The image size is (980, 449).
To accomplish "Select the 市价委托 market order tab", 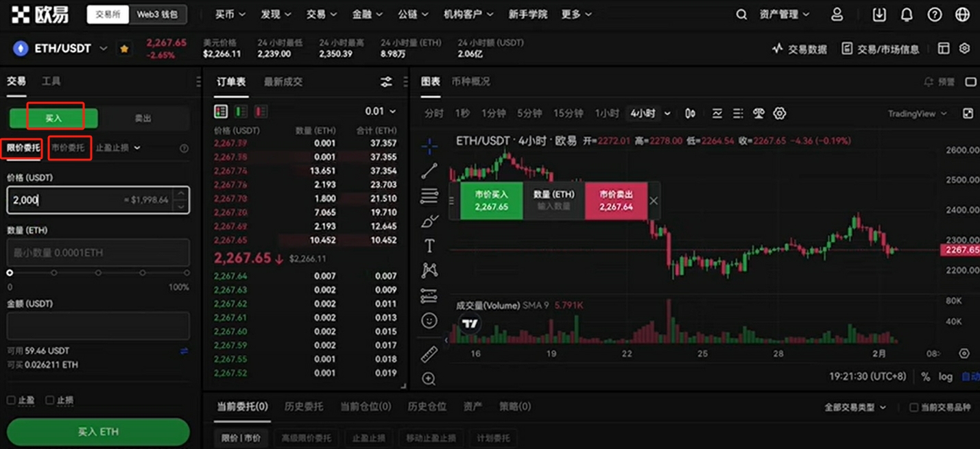I will tap(68, 147).
